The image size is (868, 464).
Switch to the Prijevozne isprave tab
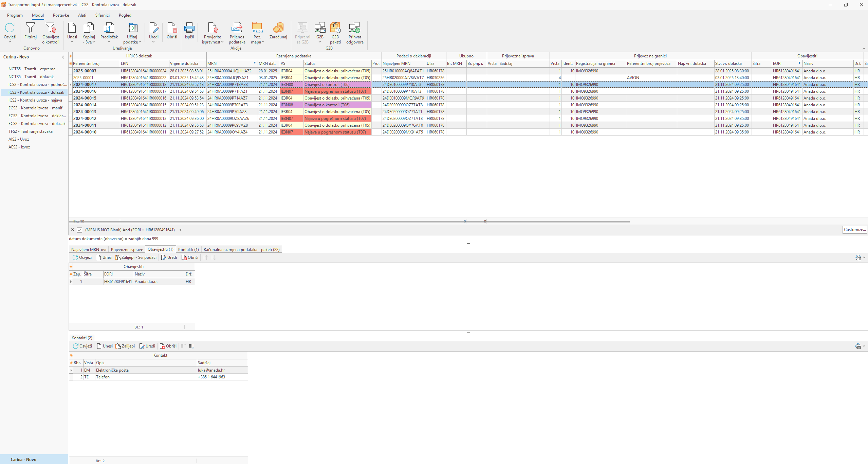127,249
